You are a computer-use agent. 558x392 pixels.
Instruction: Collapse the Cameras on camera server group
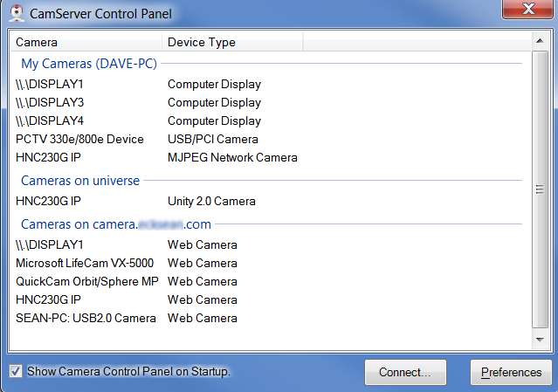coord(115,224)
